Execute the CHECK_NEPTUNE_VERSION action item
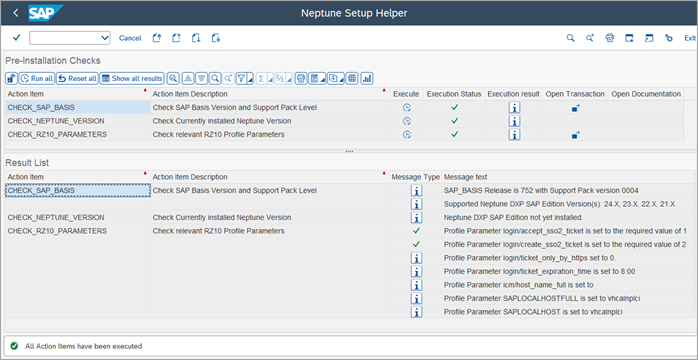The width and height of the screenshot is (698, 360). coord(406,121)
